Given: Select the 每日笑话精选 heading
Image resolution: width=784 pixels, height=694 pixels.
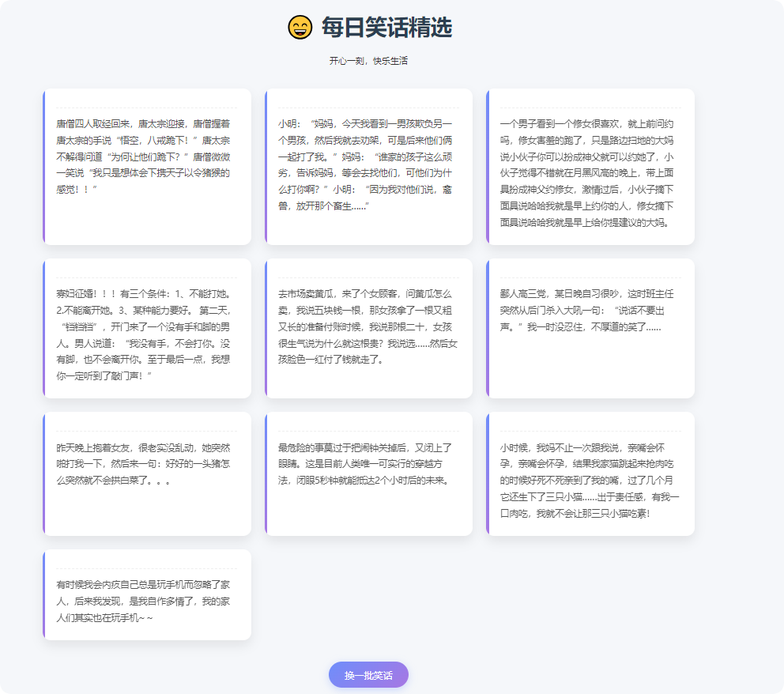Looking at the screenshot, I should 386,27.
